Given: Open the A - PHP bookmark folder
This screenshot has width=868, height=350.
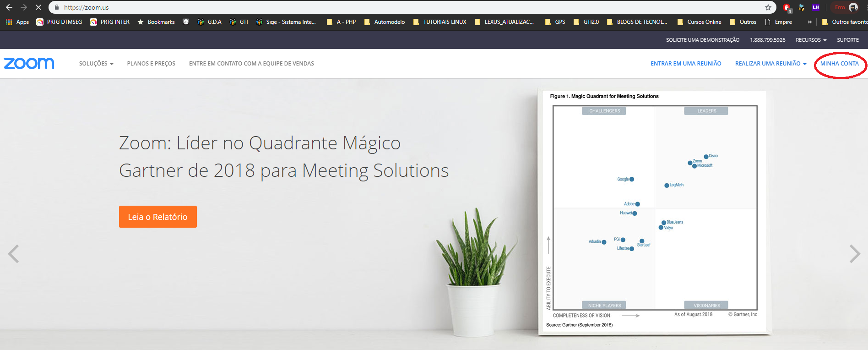Looking at the screenshot, I should point(341,22).
